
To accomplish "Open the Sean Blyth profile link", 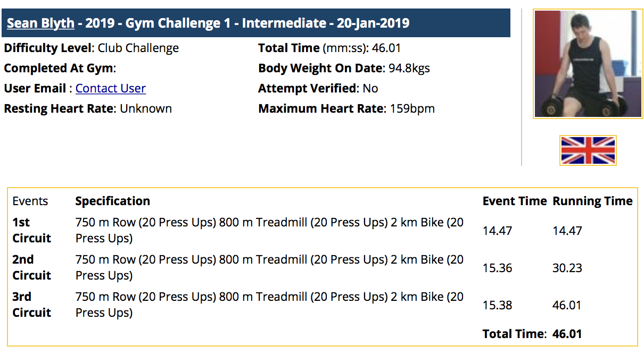I will 40,23.
